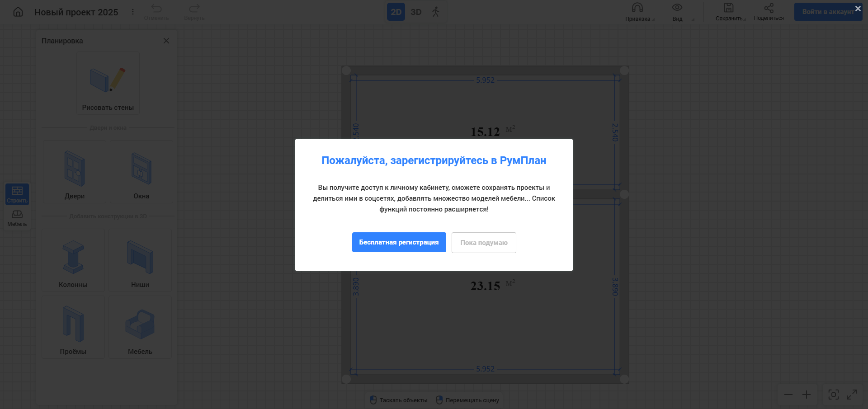Click the left-side 3.890 dimension label
868x409 pixels.
pos(356,287)
